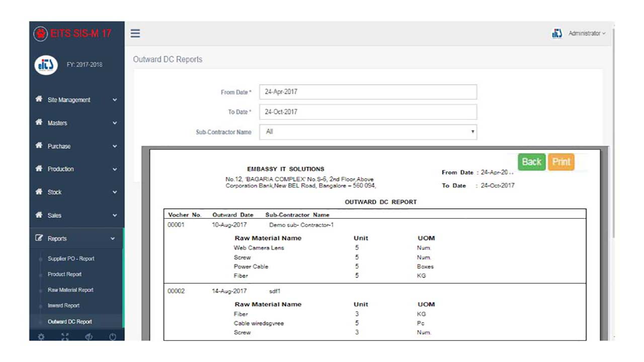
Task: Expand the Purchase chevron
Action: click(x=115, y=146)
